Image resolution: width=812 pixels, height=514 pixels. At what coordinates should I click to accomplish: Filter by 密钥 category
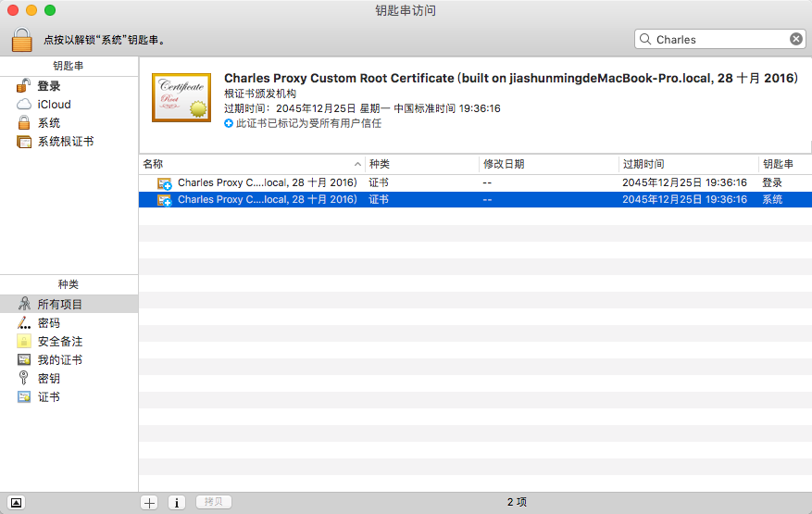pyautogui.click(x=48, y=379)
